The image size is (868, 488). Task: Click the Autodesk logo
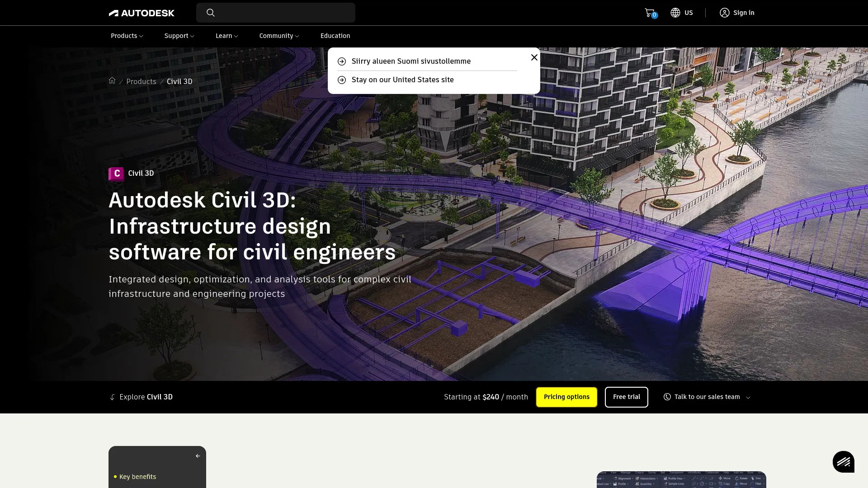click(142, 13)
